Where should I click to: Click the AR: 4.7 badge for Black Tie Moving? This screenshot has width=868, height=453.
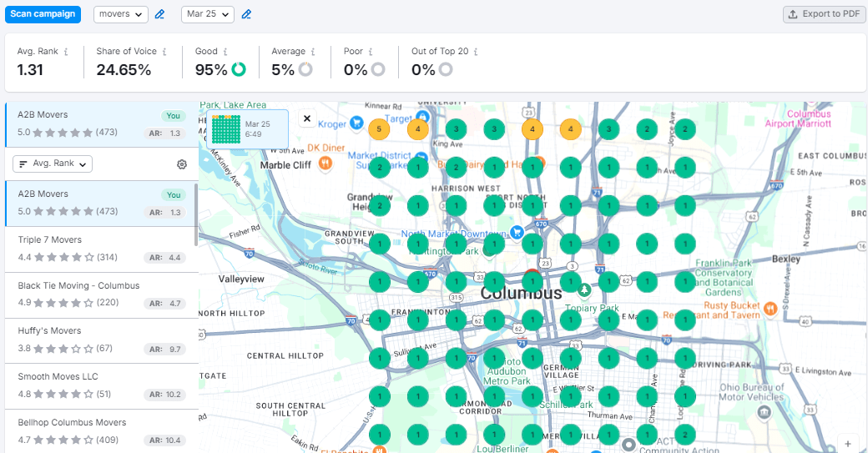164,304
